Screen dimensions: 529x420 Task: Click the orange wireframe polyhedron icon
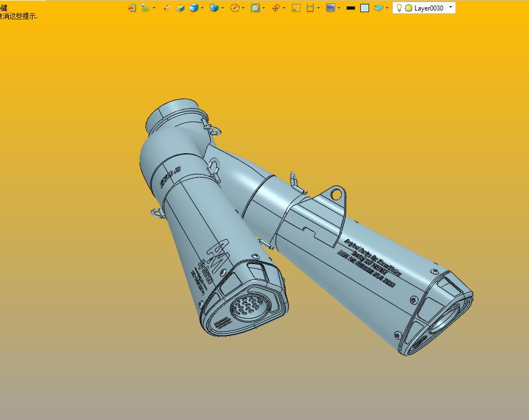click(235, 8)
